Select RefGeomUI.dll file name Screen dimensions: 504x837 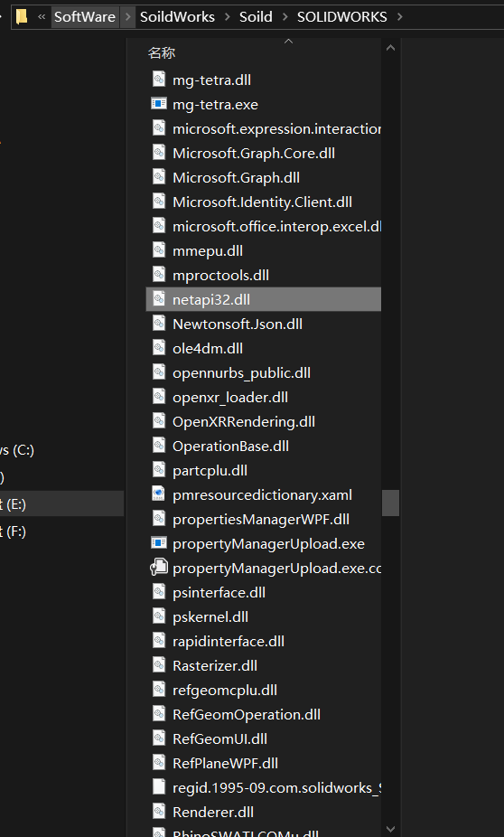[x=219, y=738]
